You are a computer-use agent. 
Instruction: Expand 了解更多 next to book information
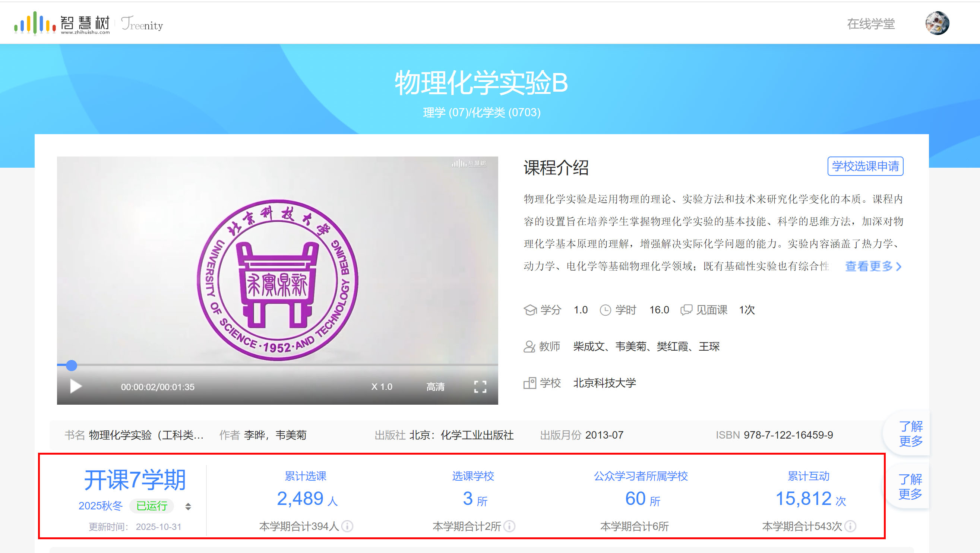[x=911, y=434]
